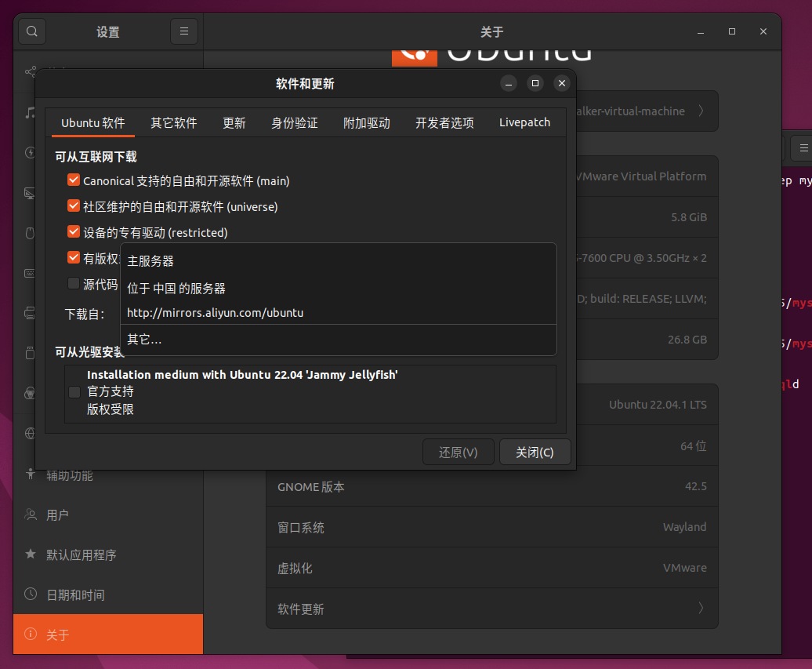This screenshot has height=669, width=812.
Task: Click the terminal hamburger menu icon
Action: [x=803, y=148]
